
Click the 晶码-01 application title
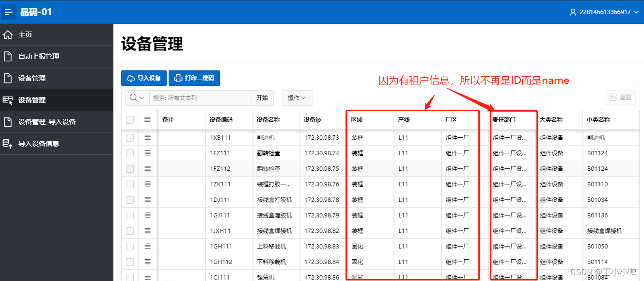36,12
